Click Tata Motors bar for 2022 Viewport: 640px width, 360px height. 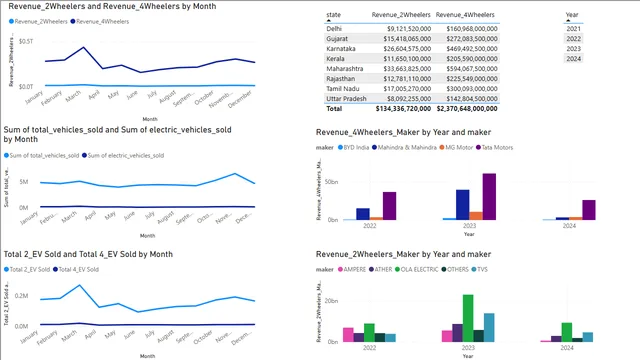coord(389,206)
